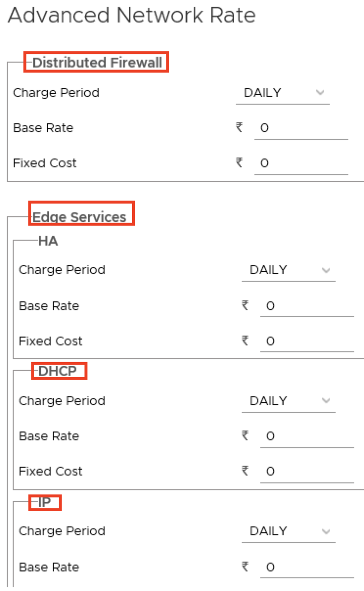Select the DHCP Base Rate field
Viewport: 364px width, 591px height.
pos(306,436)
